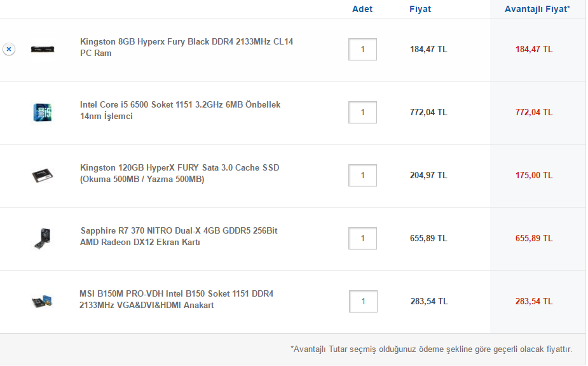Open Intel Core i5 6500 Soket 1151 link
This screenshot has height=366, width=588.
click(180, 110)
